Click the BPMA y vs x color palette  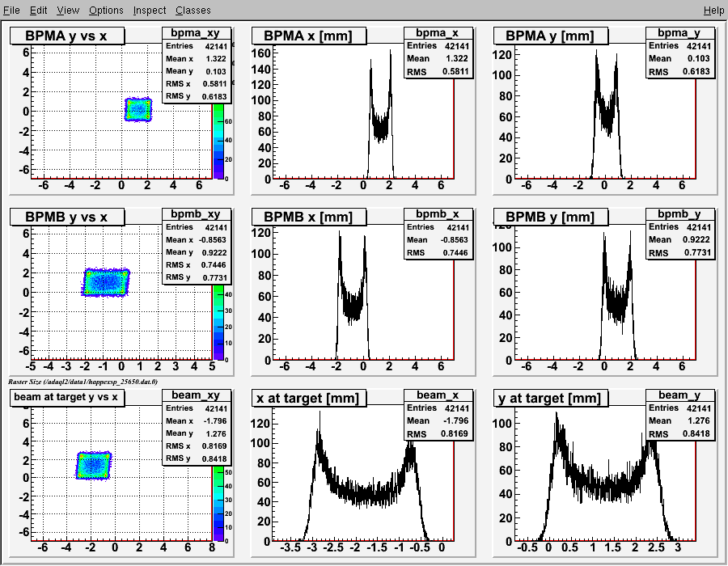pyautogui.click(x=218, y=141)
